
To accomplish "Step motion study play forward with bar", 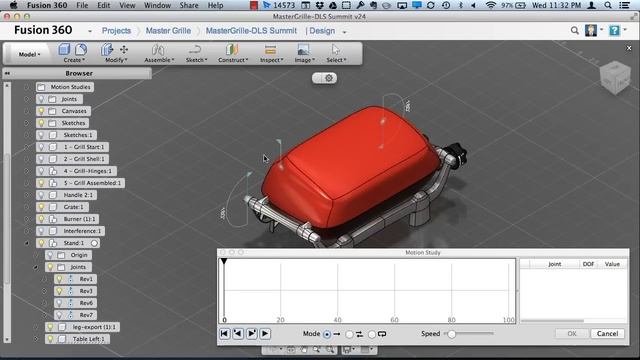I will [x=251, y=333].
